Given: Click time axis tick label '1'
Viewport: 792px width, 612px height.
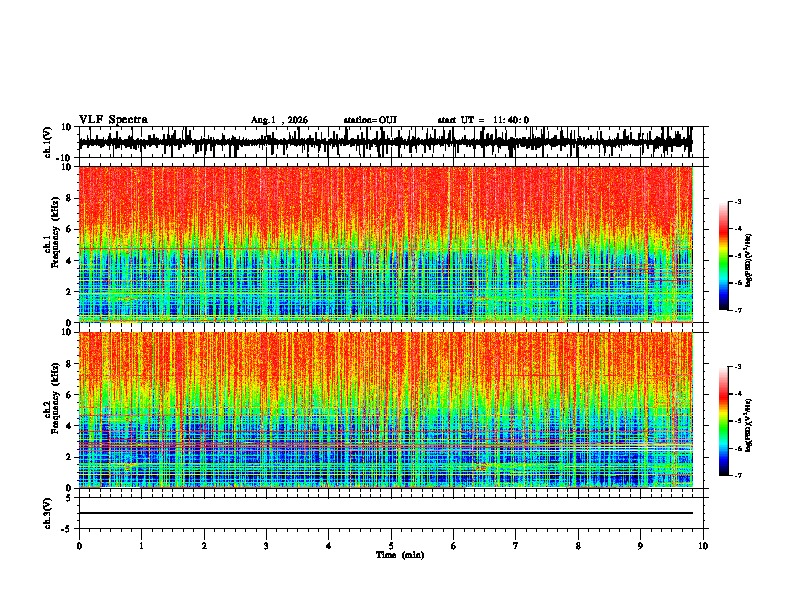Looking at the screenshot, I should 141,546.
